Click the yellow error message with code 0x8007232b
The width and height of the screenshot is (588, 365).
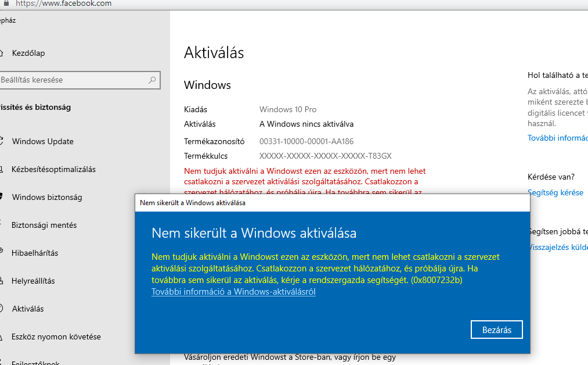(326, 269)
